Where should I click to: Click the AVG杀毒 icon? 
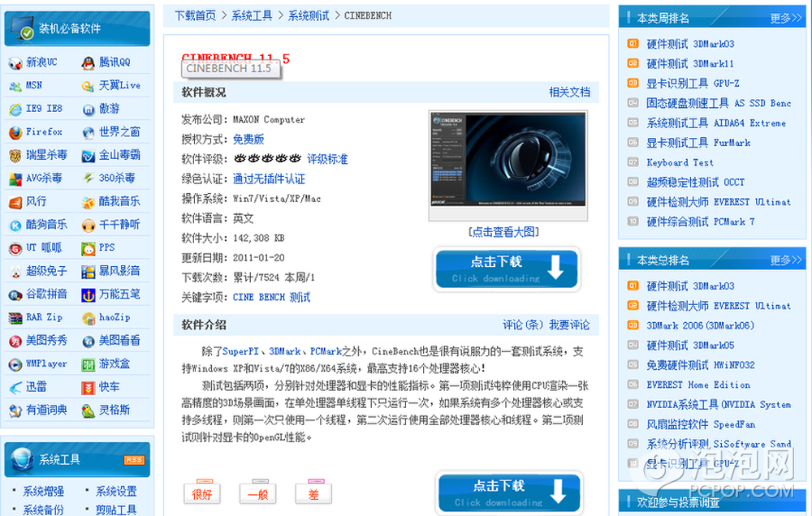click(15, 179)
